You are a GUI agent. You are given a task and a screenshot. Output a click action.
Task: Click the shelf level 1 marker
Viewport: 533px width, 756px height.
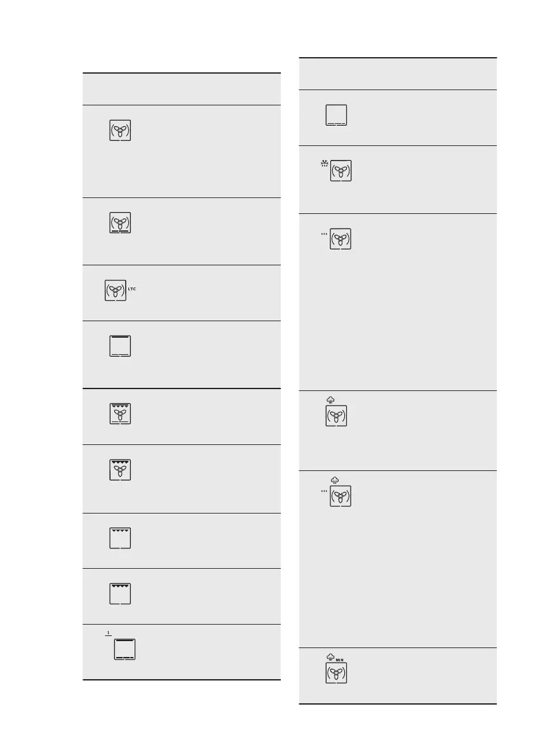[109, 633]
